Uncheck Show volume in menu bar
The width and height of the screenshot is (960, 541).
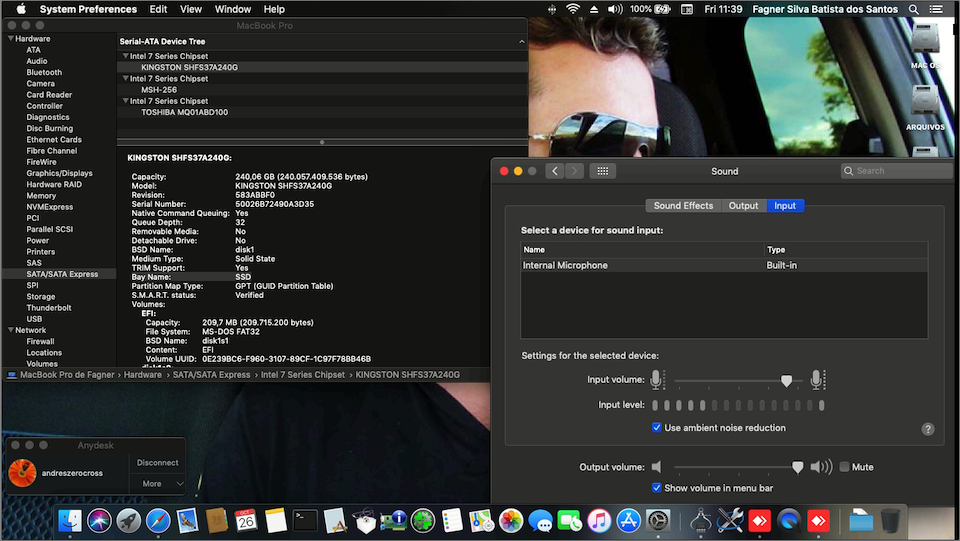tap(657, 488)
